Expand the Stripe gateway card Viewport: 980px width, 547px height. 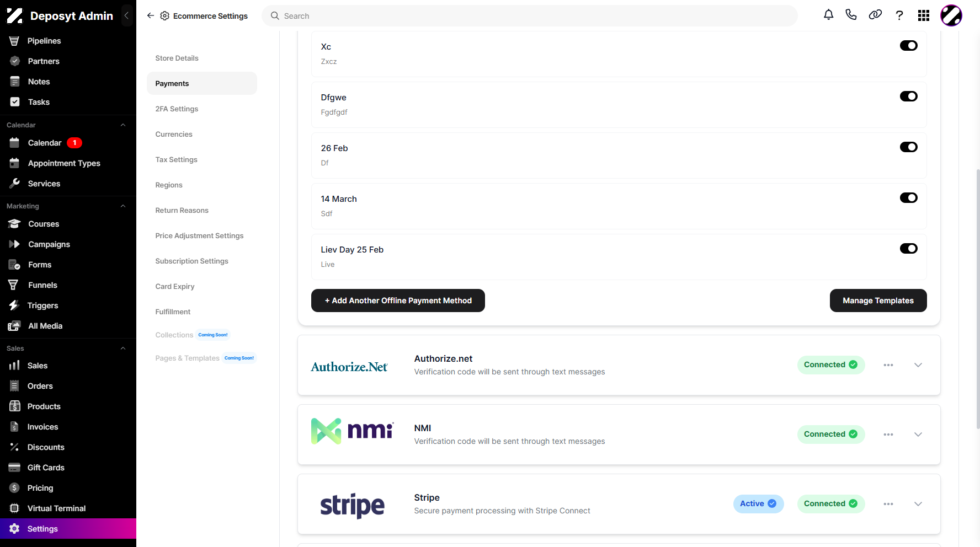click(x=918, y=504)
